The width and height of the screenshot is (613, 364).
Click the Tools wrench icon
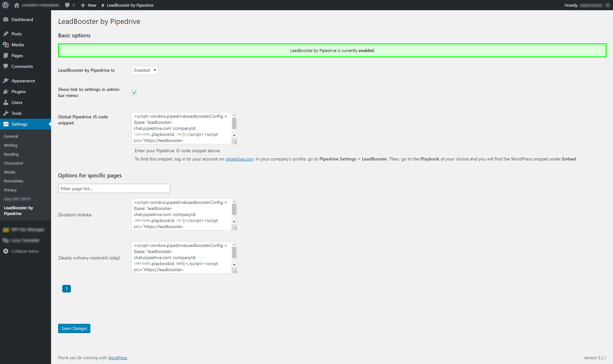pos(6,113)
